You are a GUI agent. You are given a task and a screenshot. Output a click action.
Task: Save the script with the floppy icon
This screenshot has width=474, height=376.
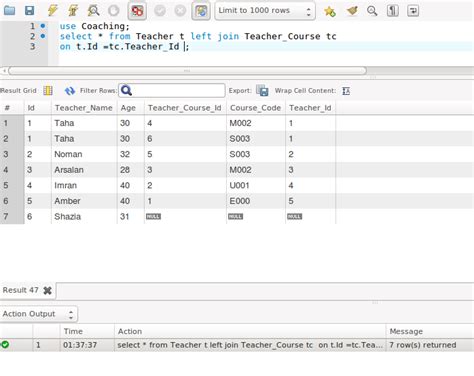[30, 10]
